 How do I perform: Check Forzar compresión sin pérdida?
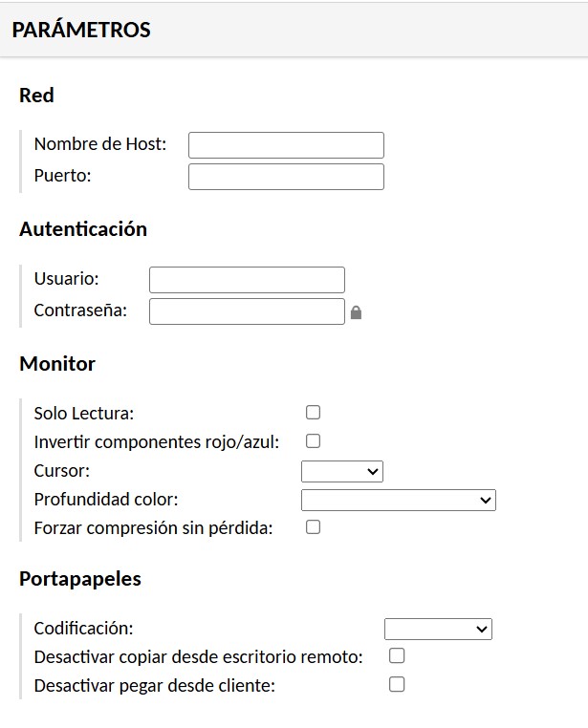pos(313,527)
